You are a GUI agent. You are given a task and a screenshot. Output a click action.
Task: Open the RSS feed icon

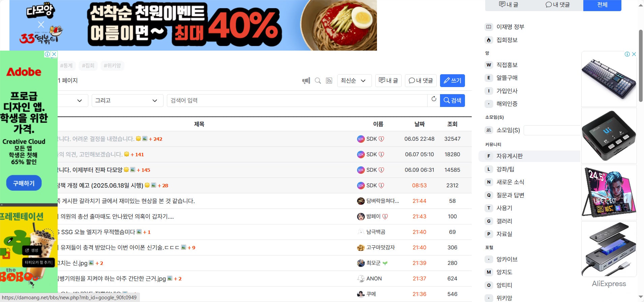329,81
